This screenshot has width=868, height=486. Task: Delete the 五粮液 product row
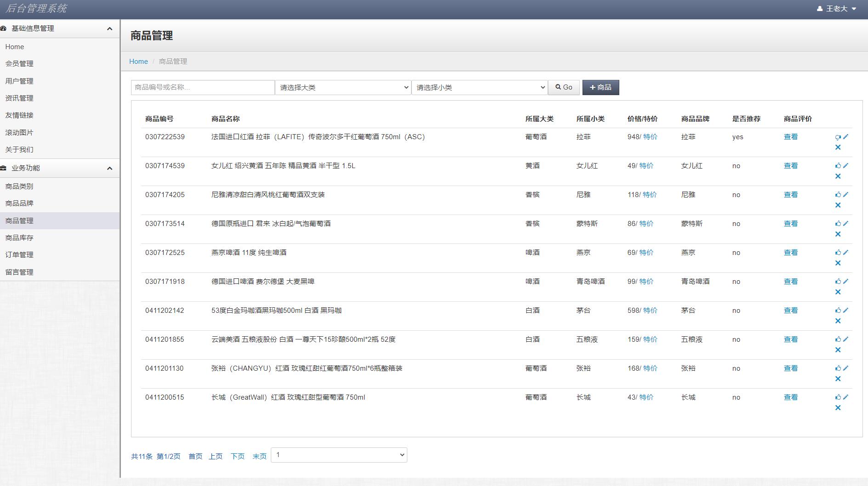coord(839,350)
